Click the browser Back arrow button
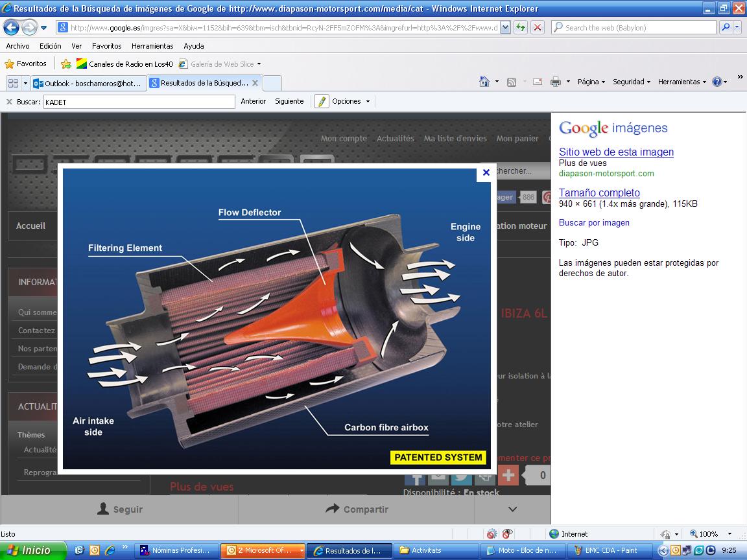 coord(11,28)
